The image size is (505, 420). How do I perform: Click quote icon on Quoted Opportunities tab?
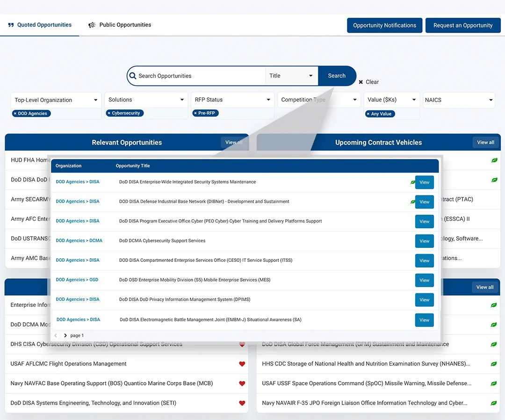coord(11,25)
